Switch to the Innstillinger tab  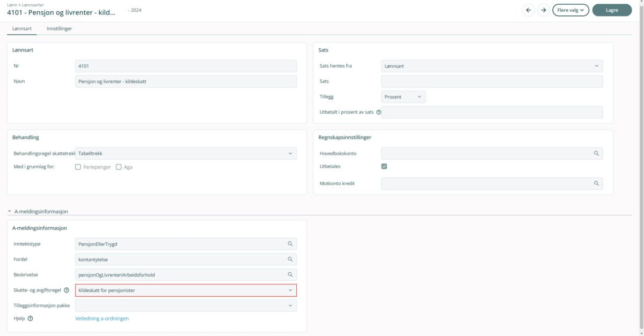pos(59,28)
